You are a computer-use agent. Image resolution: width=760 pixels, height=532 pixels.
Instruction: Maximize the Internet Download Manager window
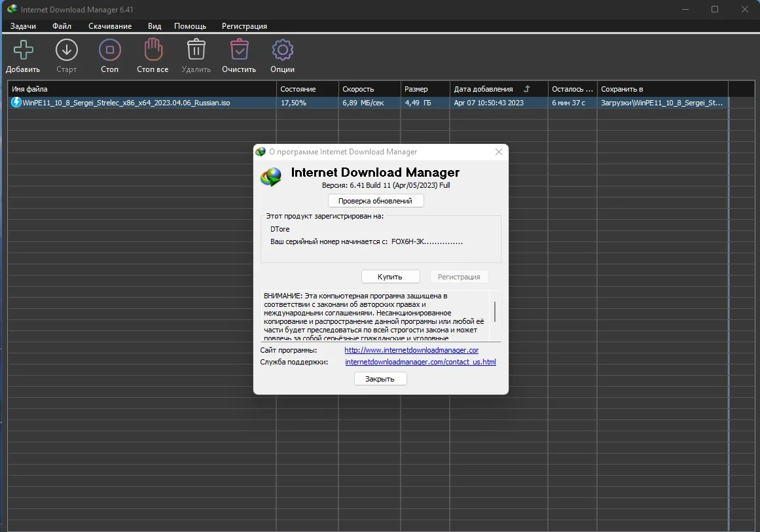[x=714, y=9]
